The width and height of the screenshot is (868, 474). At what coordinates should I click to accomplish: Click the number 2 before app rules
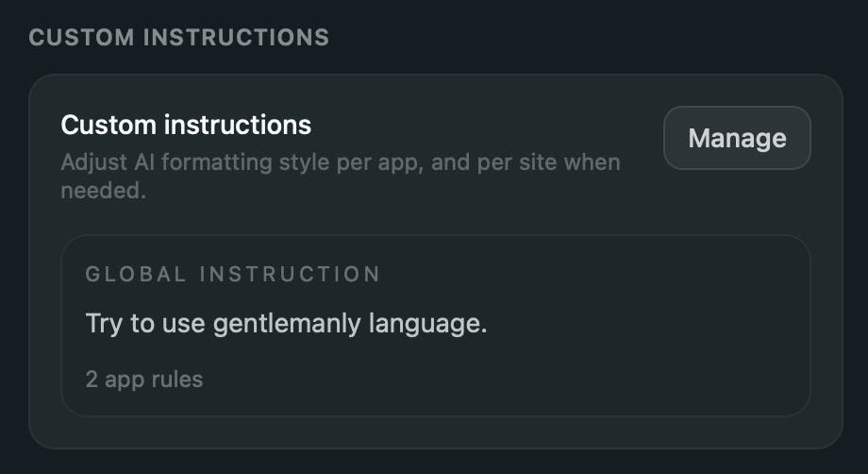(92, 380)
